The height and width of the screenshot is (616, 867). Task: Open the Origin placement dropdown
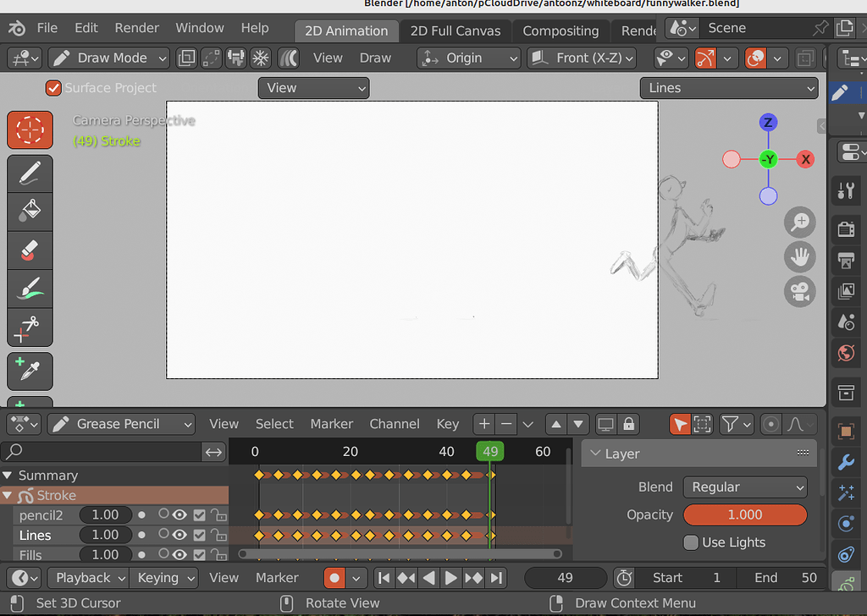click(x=469, y=58)
